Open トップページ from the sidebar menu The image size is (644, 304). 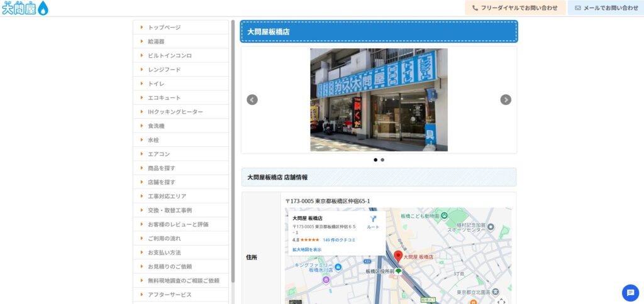click(x=164, y=28)
